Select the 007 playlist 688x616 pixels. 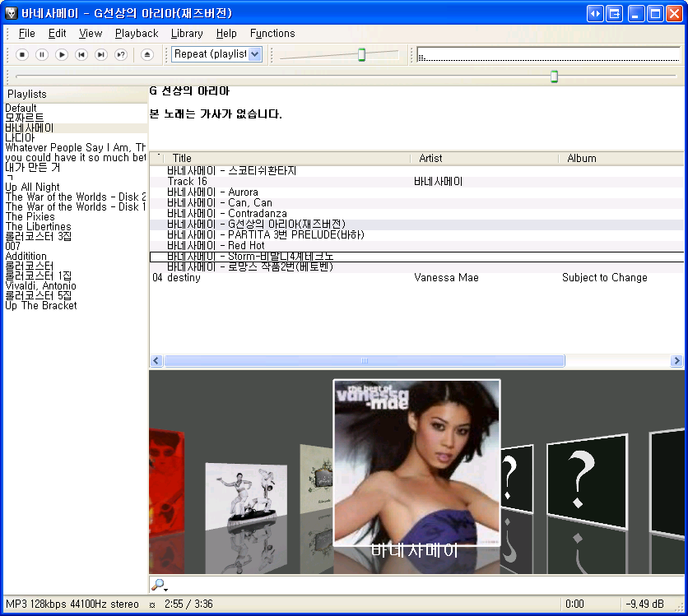coord(76,247)
